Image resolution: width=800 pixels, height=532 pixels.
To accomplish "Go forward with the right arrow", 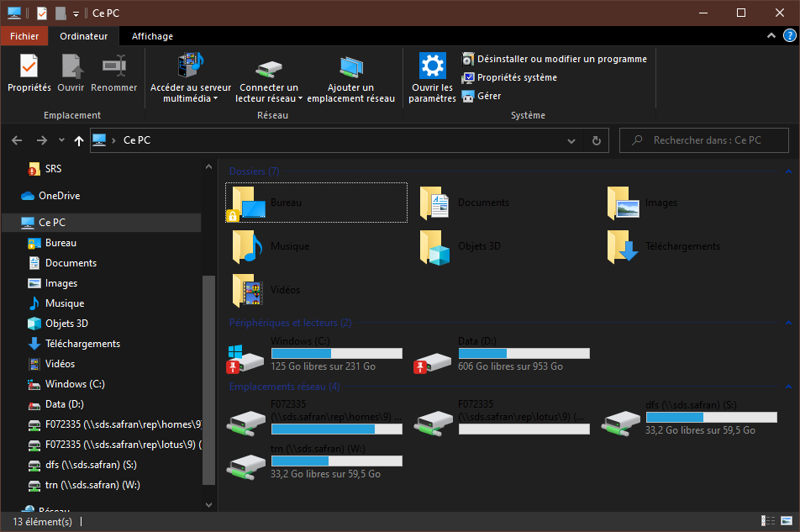I will click(42, 140).
